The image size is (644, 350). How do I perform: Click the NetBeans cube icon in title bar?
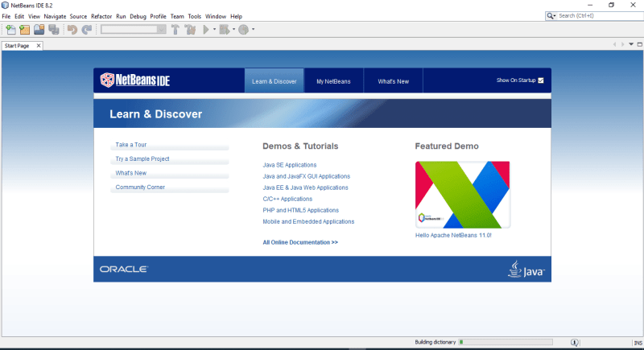5,6
